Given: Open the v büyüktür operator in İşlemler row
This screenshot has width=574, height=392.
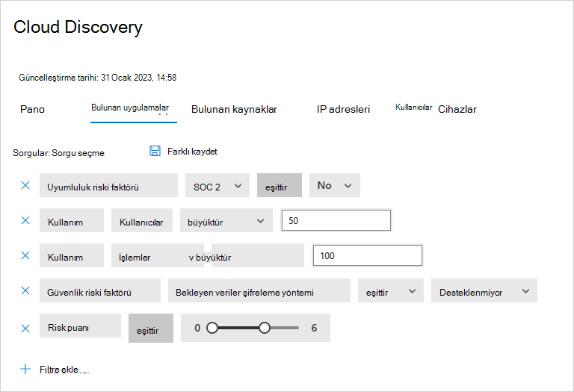Looking at the screenshot, I should coord(258,255).
